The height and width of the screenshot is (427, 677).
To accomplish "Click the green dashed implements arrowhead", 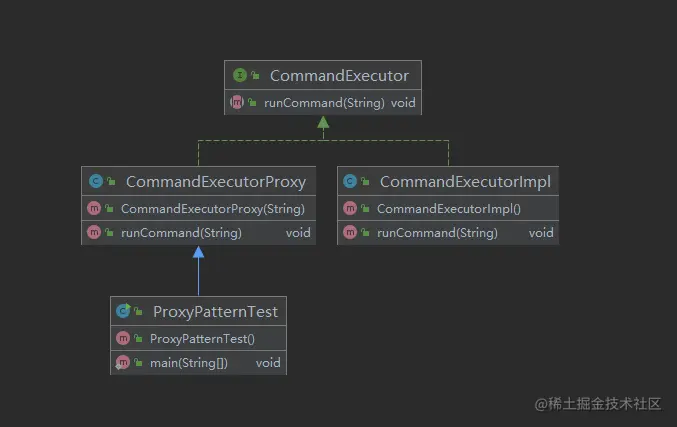I will (323, 122).
